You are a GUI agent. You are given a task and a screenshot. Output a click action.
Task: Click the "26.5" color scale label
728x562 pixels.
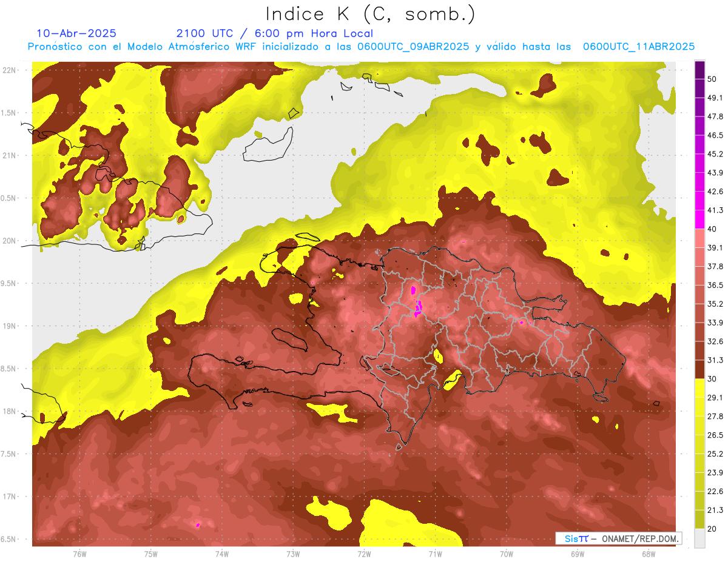pyautogui.click(x=715, y=435)
